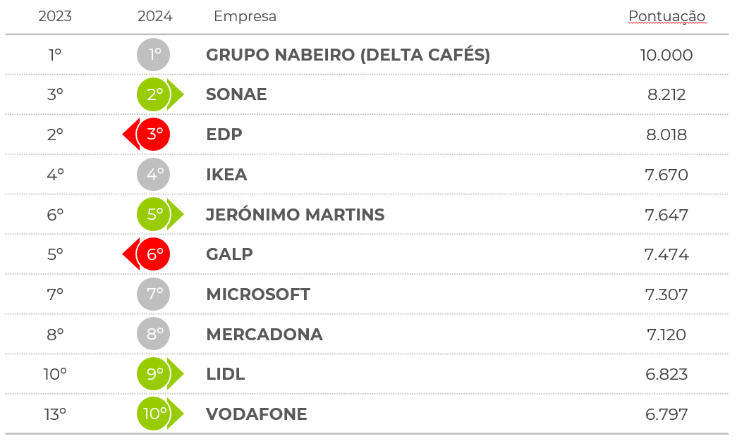Screen dimensions: 737x441
Task: Select the 2023 column header
Action: [55, 16]
